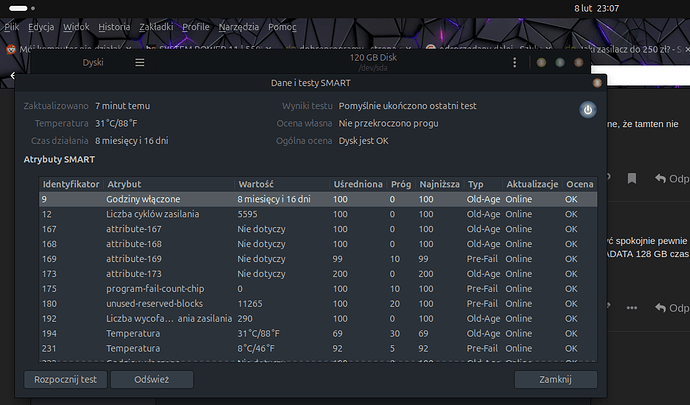Click the forum post bookmark icon
Viewport: 690px width, 405px height.
tap(631, 178)
